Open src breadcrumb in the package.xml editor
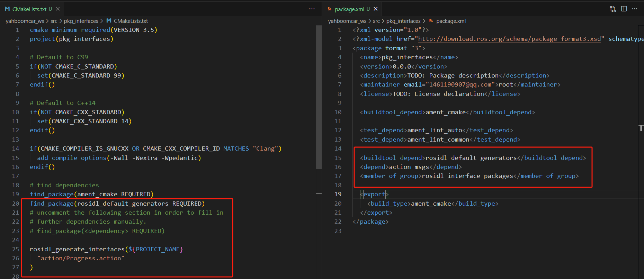This screenshot has height=279, width=644. (376, 21)
